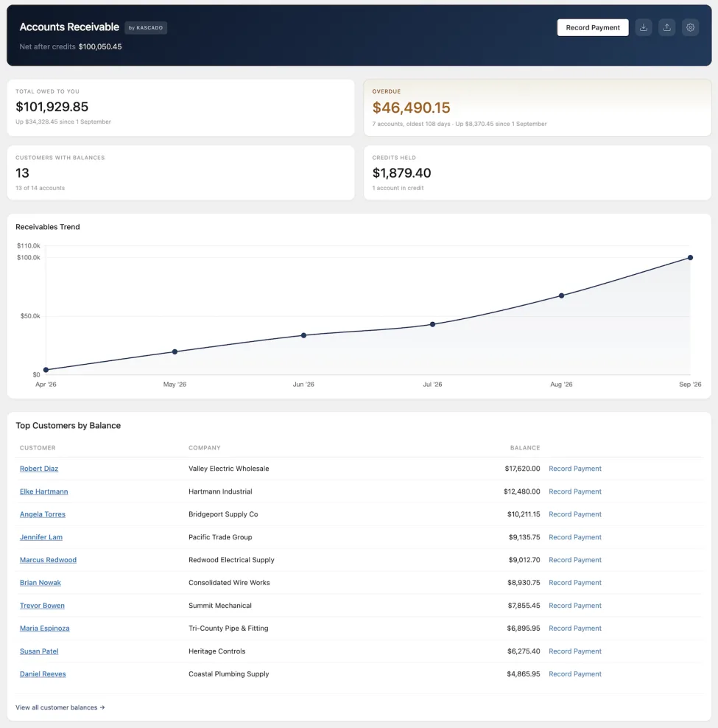Viewport: 718px width, 728px height.
Task: Click View all customer balances link
Action: point(60,707)
